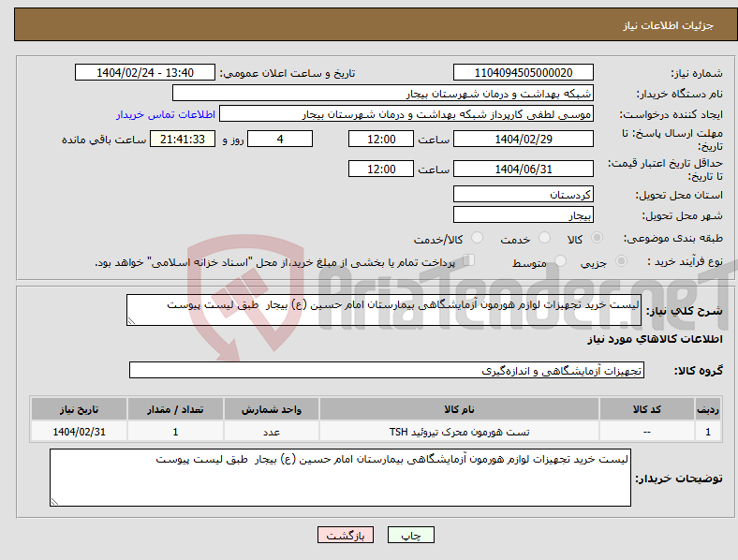Click the goods group field تجهیزات آزمایشگاهی
The height and width of the screenshot is (560, 738).
tap(387, 370)
